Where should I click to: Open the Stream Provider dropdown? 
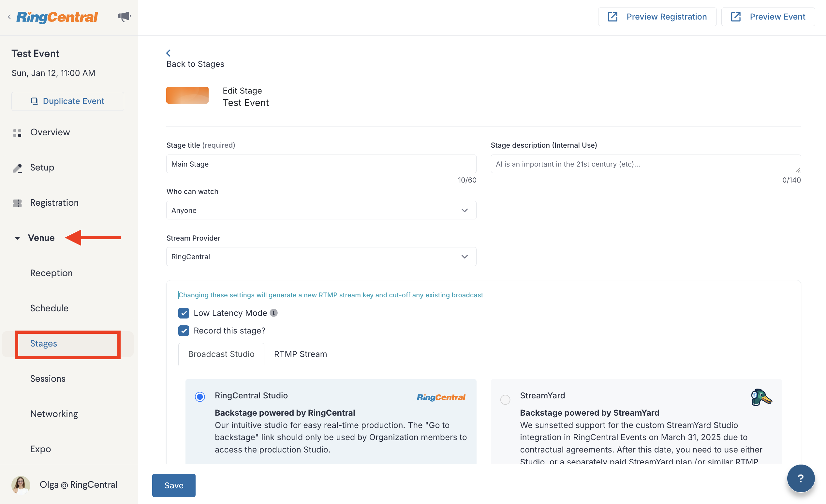pyautogui.click(x=321, y=257)
